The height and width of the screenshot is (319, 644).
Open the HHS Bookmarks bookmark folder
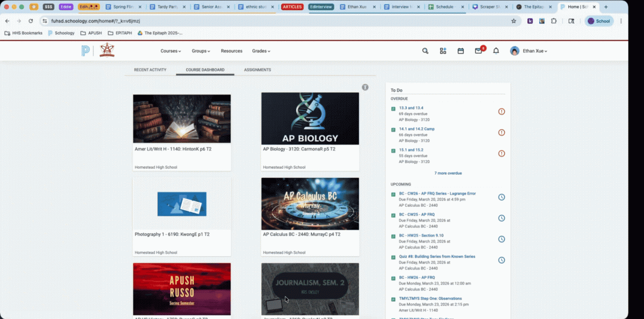(23, 33)
